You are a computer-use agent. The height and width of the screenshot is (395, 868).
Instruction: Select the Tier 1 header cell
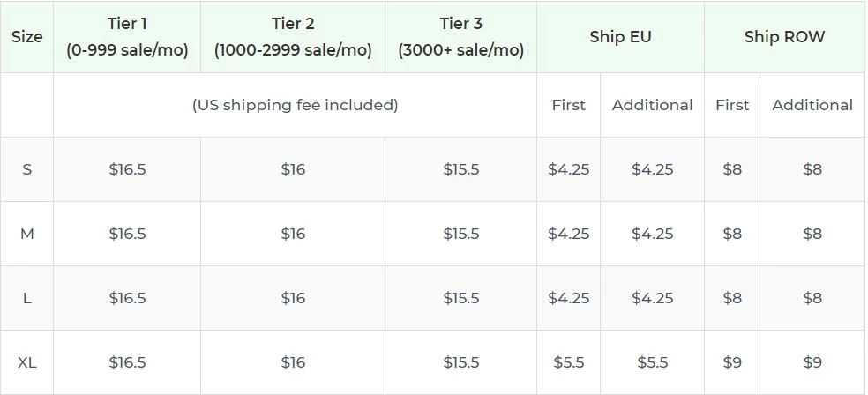click(x=127, y=37)
